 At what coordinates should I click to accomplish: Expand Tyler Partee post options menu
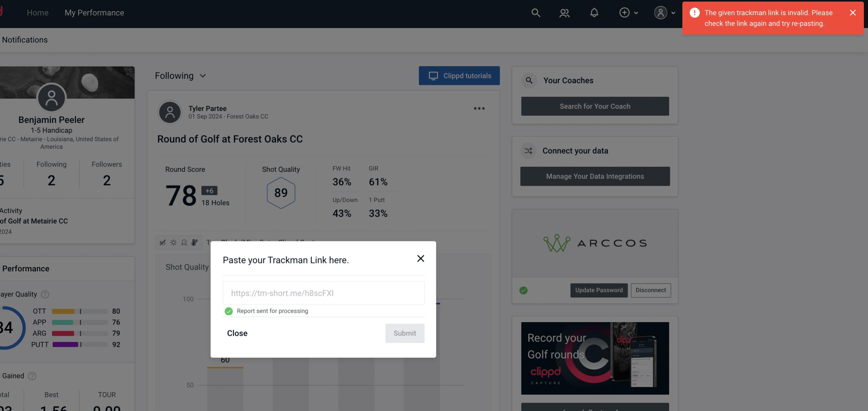pos(479,108)
